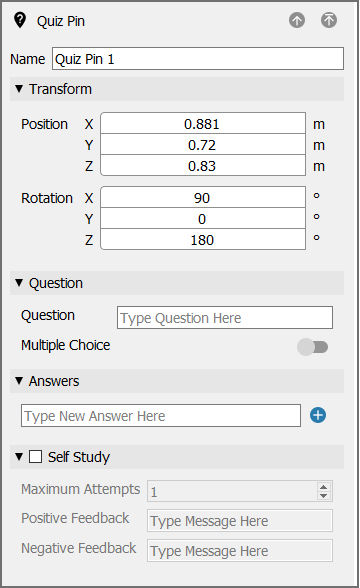360x588 pixels.
Task: Collapse the Self Study section arrow
Action: tap(19, 457)
